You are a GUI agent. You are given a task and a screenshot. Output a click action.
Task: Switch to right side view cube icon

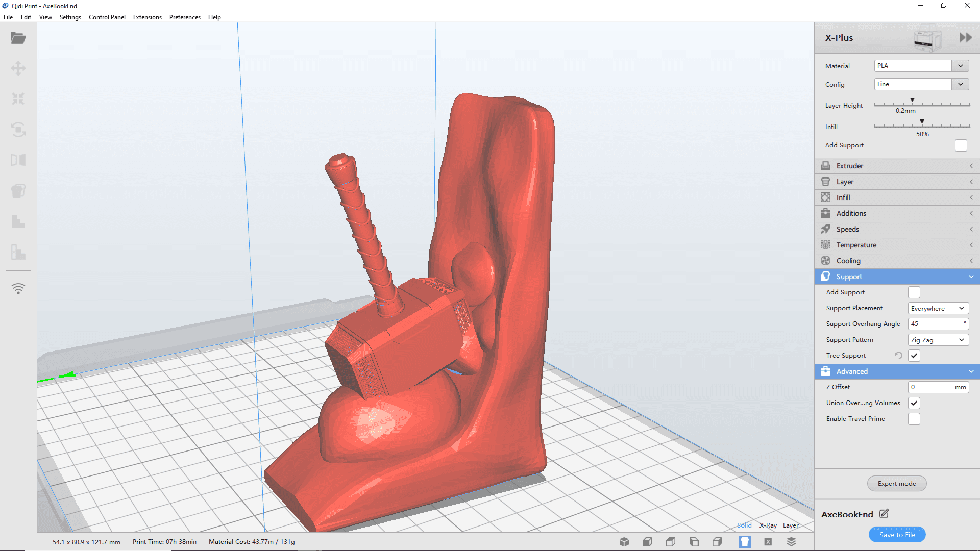[717, 542]
